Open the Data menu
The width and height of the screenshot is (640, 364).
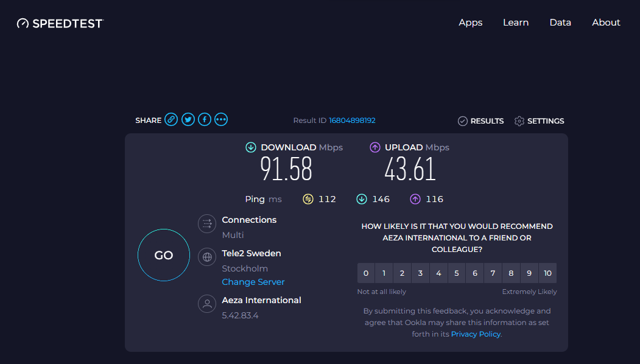(x=560, y=23)
